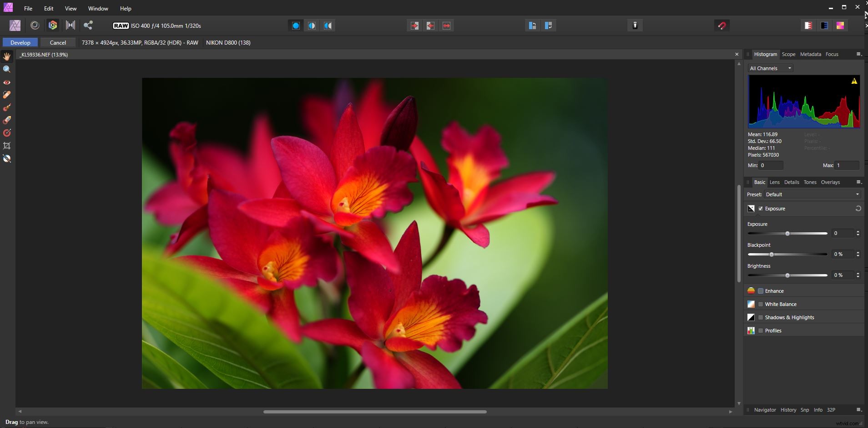868x428 pixels.
Task: Open the EXIF info display toggle
Action: [x=635, y=25]
